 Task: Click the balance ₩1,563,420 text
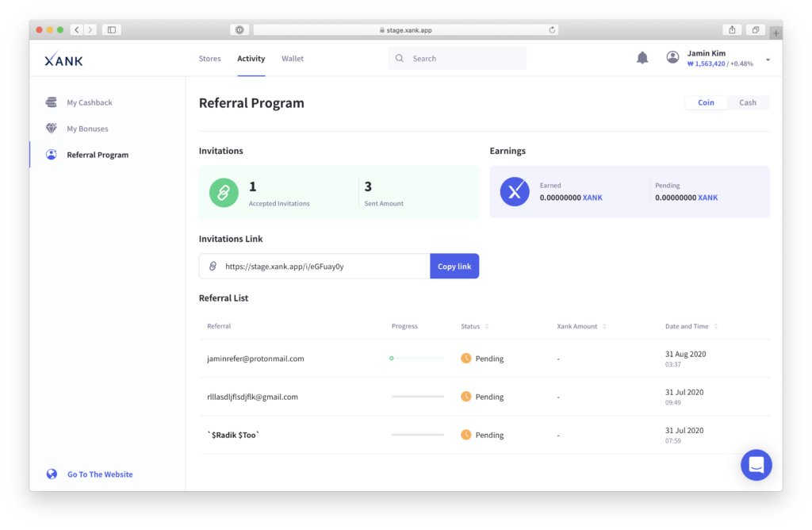point(706,63)
